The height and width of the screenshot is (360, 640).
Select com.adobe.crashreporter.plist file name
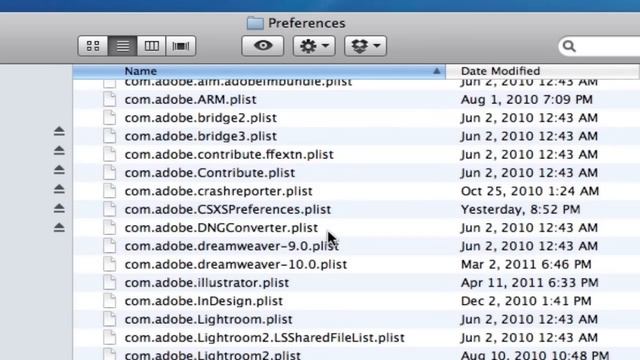coord(218,191)
